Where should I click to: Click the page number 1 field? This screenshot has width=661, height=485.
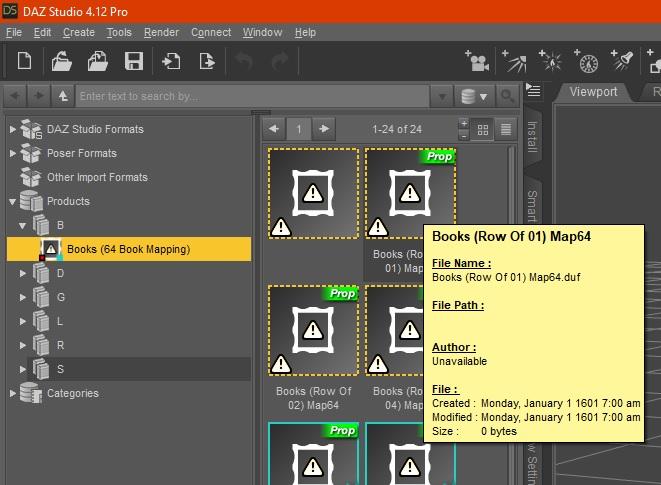[299, 129]
